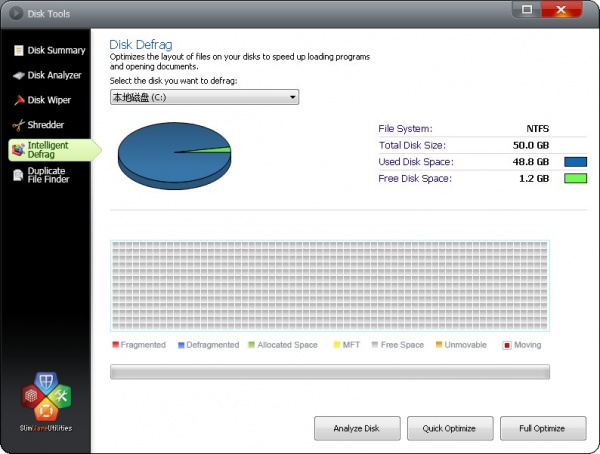The height and width of the screenshot is (454, 600).
Task: Run the Full Optimize button
Action: pyautogui.click(x=544, y=428)
